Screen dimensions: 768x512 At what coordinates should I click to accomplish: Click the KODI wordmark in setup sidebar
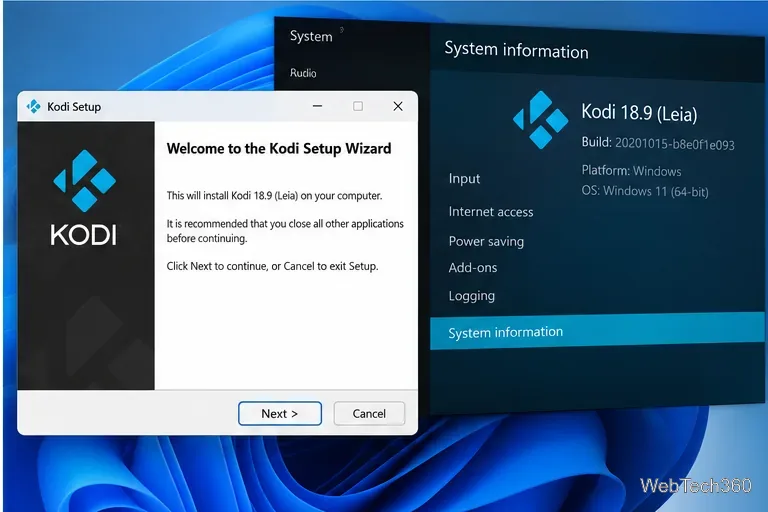point(84,235)
